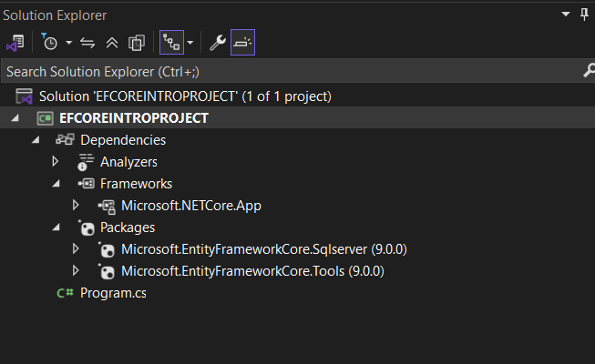Click the Pending Changes Filter clock icon
Viewport: 595px width, 364px height.
click(x=49, y=43)
